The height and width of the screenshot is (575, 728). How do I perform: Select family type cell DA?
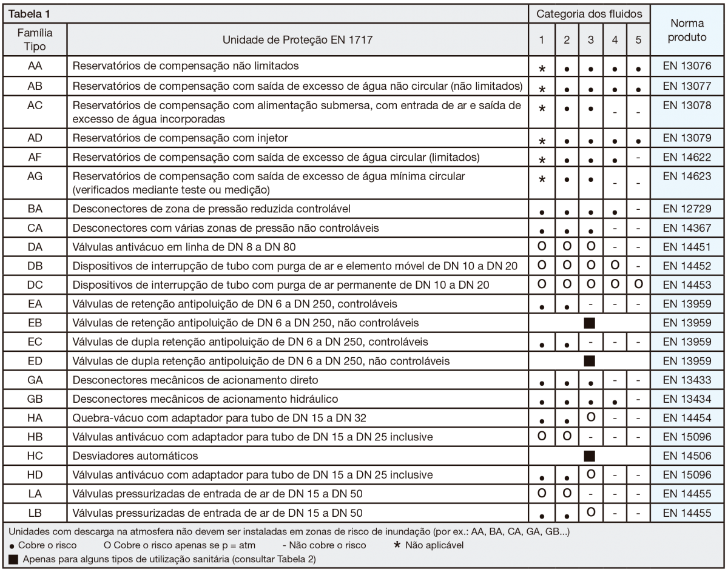[35, 247]
